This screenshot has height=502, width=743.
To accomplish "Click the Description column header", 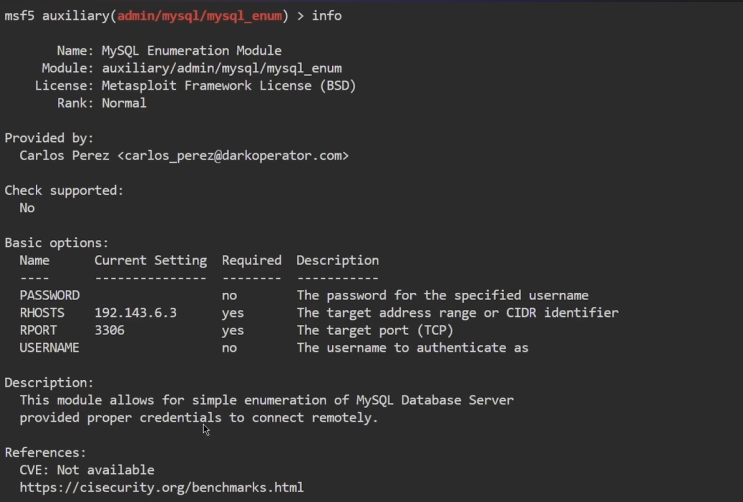I will (337, 260).
